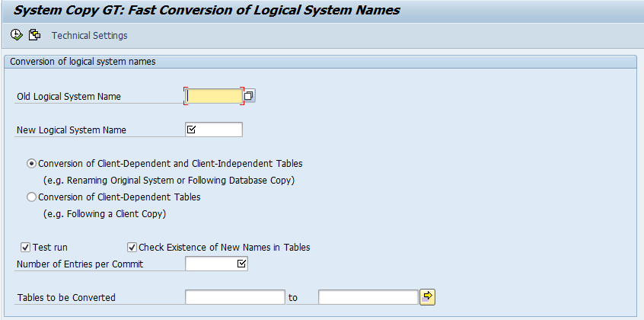Select Client-Dependent and Client-Independent Tables conversion

[31, 163]
